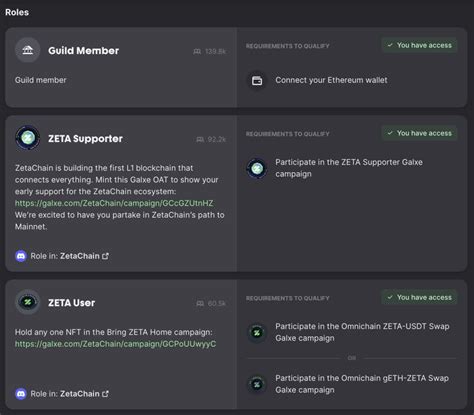
Task: Click the Ethereum wallet requirement icon
Action: [257, 80]
